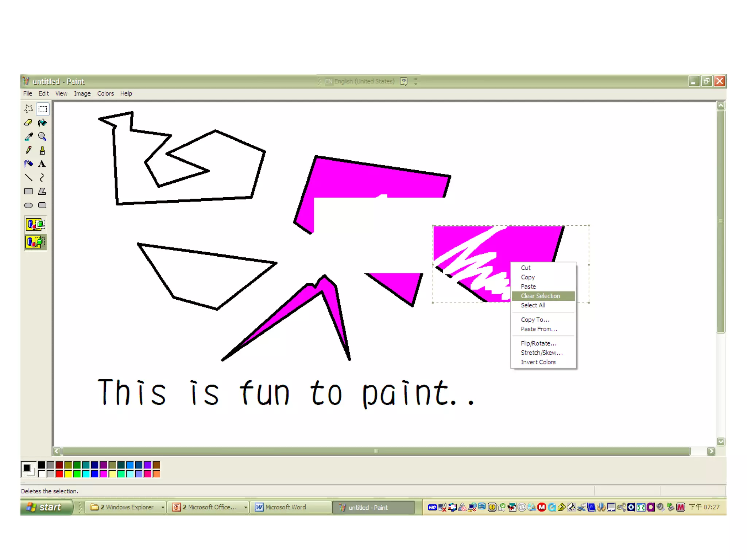This screenshot has height=560, width=747.
Task: Choose Clear Selection from context menu
Action: pos(540,296)
